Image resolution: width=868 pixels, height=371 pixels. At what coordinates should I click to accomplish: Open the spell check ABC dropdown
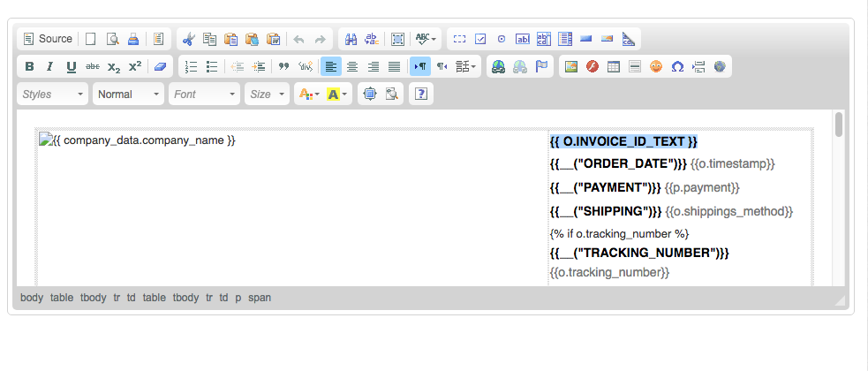(426, 39)
